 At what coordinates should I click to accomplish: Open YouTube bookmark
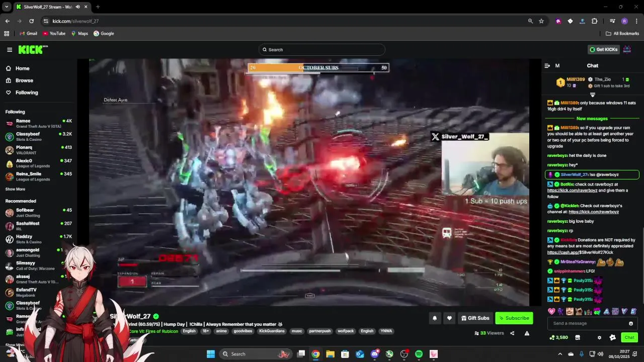54,34
